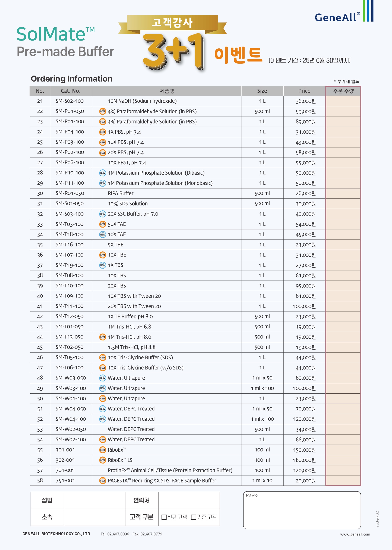Image resolution: width=392 pixels, height=550 pixels.
Task: Click the BEST badge beside 10X PBS, pH 7.4
Action: point(103,142)
